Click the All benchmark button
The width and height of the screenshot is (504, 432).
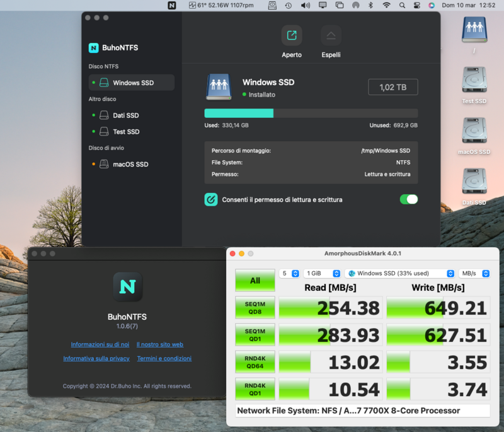pyautogui.click(x=255, y=281)
